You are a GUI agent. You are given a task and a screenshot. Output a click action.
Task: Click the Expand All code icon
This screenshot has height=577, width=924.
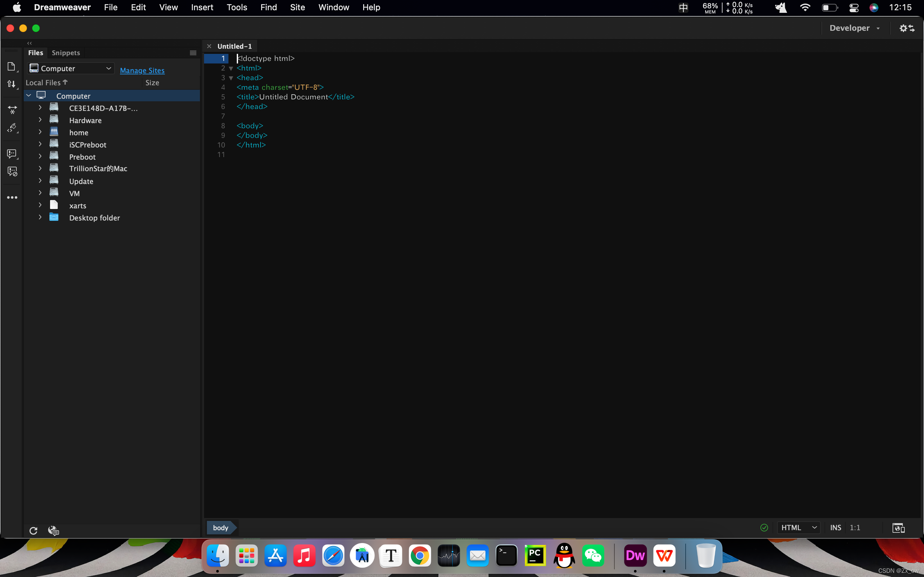(12, 110)
